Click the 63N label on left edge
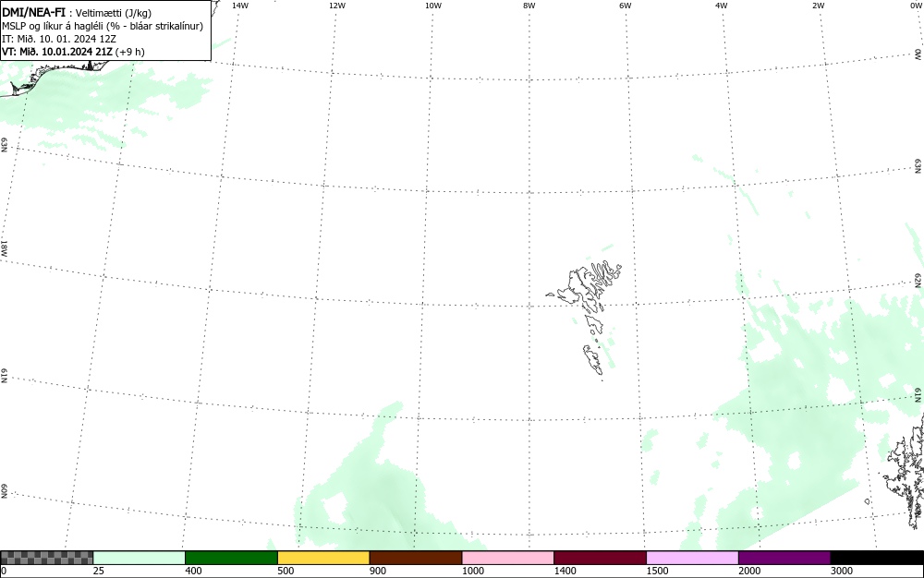Image resolution: width=924 pixels, height=578 pixels. pyautogui.click(x=4, y=145)
